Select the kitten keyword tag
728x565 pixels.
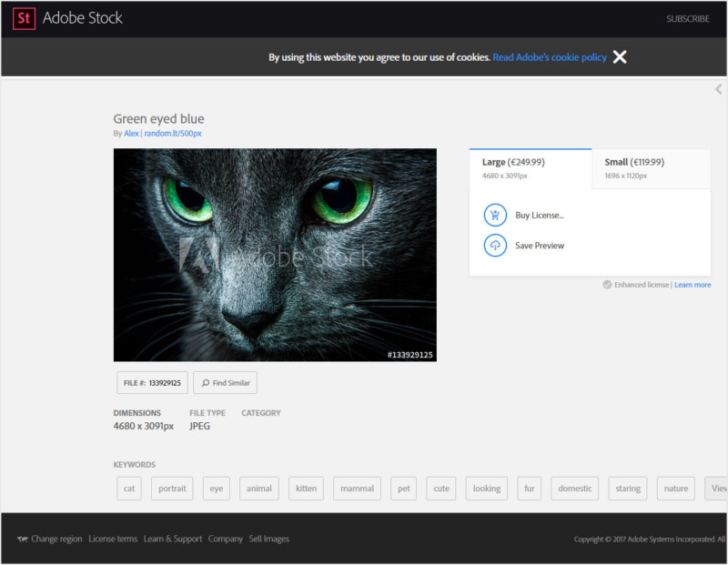tap(306, 489)
